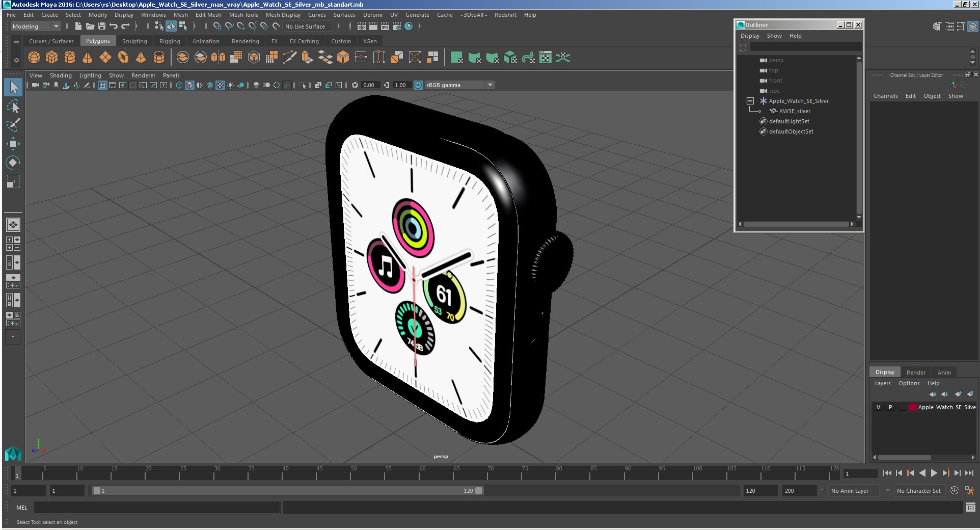Open the Layers menu in Layer Editor
The width and height of the screenshot is (980, 530).
tap(883, 383)
